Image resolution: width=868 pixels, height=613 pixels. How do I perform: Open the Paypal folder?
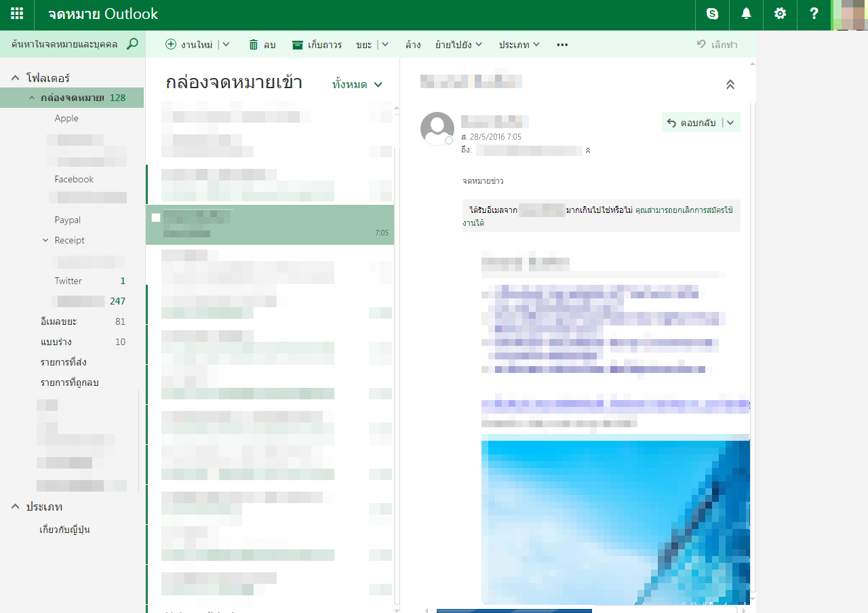(x=68, y=220)
